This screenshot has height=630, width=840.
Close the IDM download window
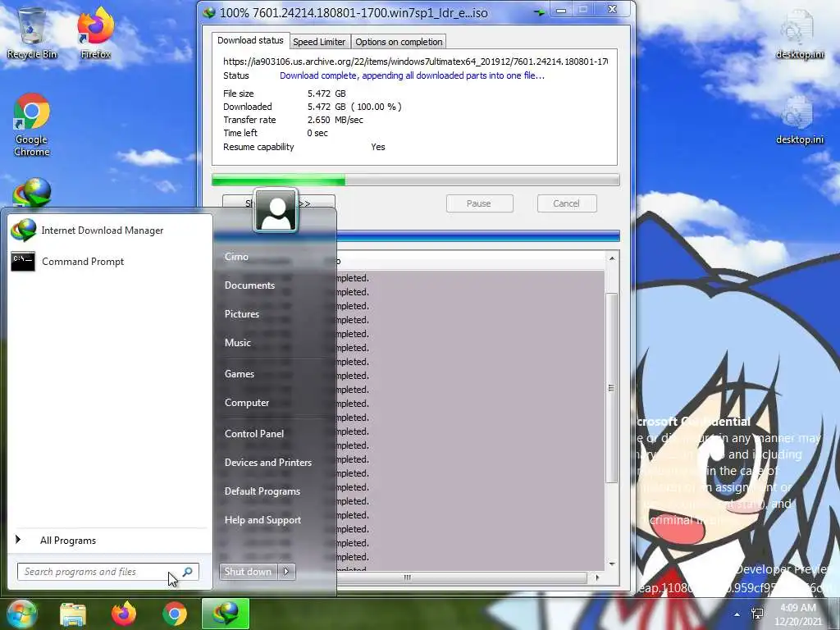[612, 10]
